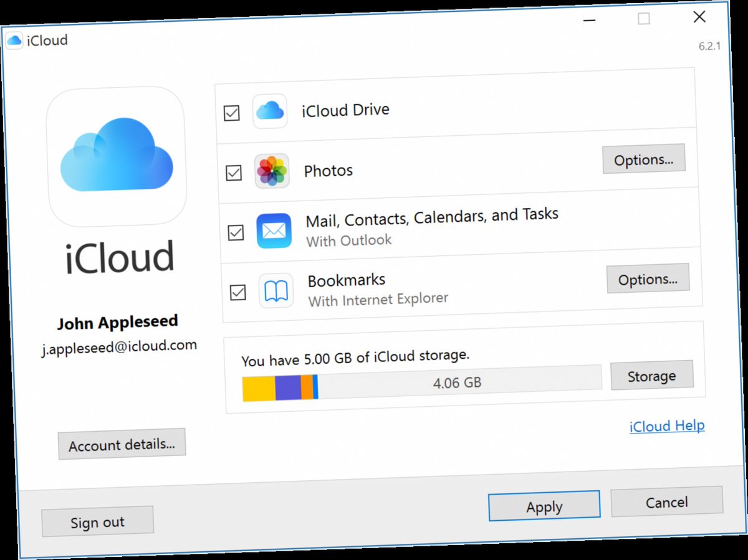Toggle Mail, Contacts, Calendars, and Tasks sync
This screenshot has width=748, height=560.
pos(235,232)
